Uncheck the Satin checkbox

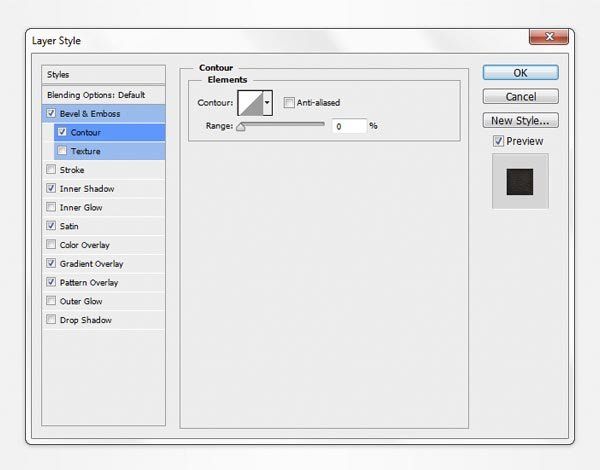(x=51, y=225)
